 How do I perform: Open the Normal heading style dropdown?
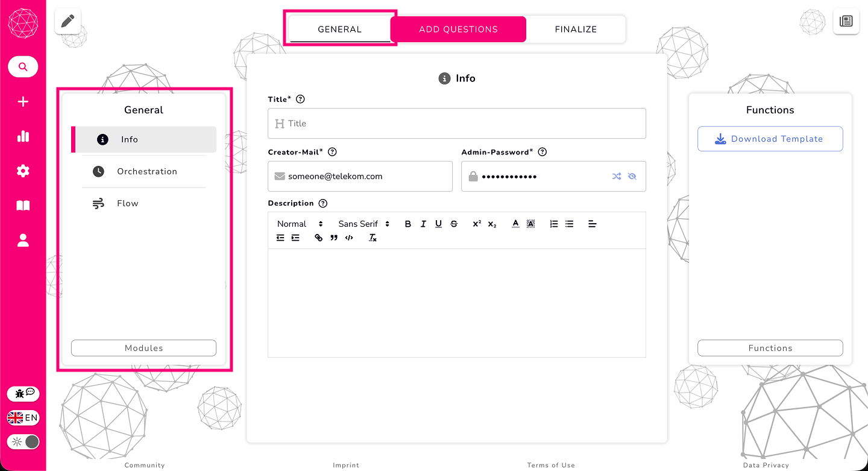[x=300, y=224]
